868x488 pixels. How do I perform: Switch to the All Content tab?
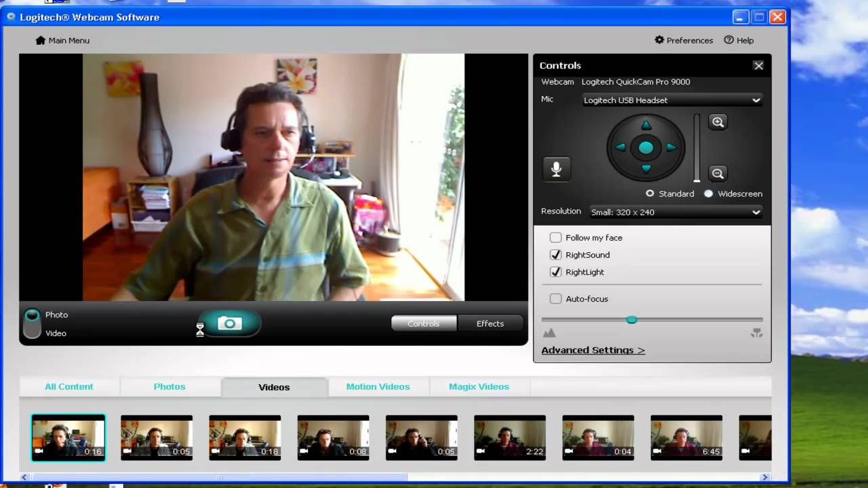click(x=69, y=386)
